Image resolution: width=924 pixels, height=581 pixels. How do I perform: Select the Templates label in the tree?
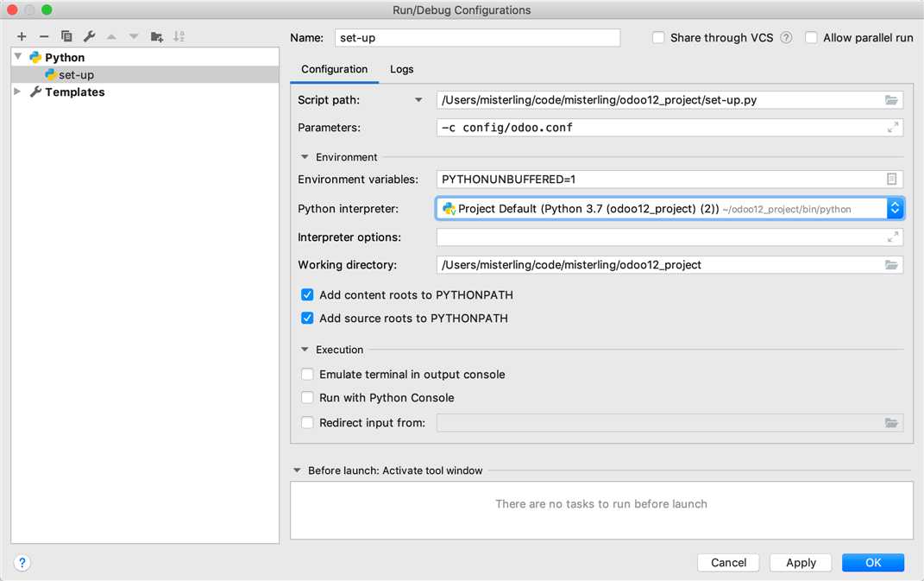pos(75,92)
